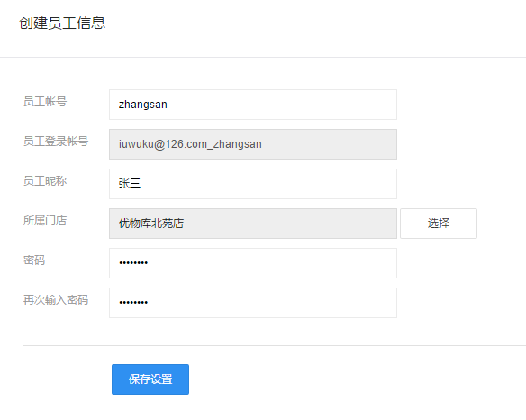Click the 员工登录帐号 label

pyautogui.click(x=56, y=141)
